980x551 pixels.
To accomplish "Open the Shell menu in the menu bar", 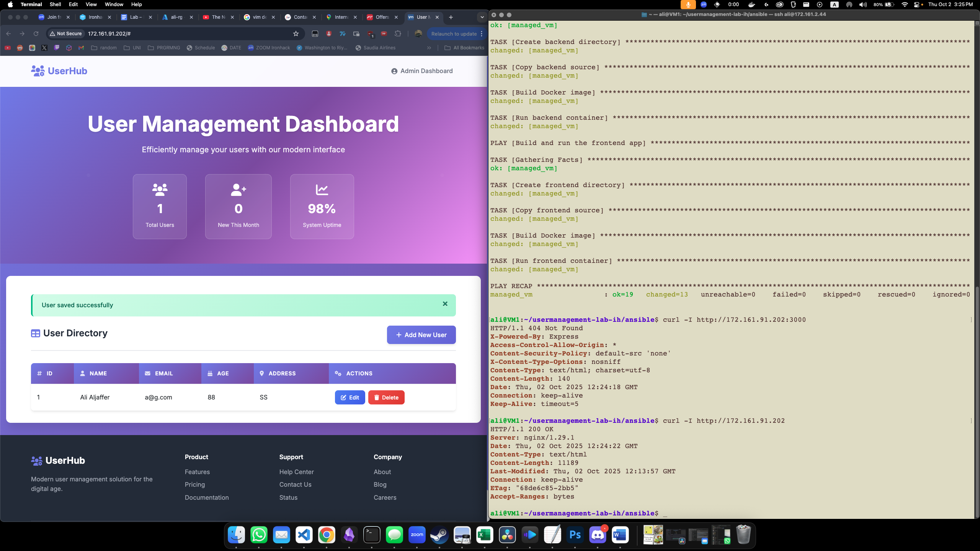I will coord(55,5).
